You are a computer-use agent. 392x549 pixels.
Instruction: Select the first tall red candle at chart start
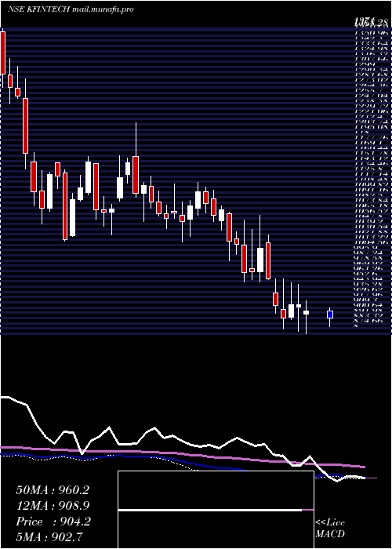click(3, 53)
